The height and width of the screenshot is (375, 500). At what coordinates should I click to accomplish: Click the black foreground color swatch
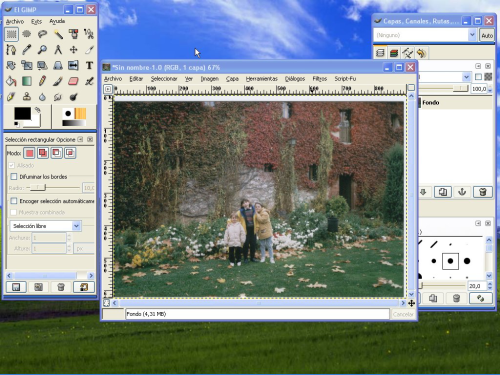(x=22, y=114)
